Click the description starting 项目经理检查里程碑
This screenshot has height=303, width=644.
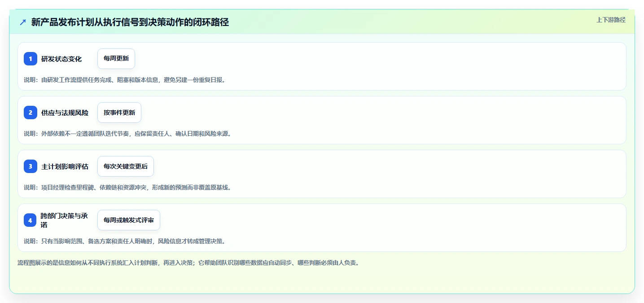pos(127,187)
